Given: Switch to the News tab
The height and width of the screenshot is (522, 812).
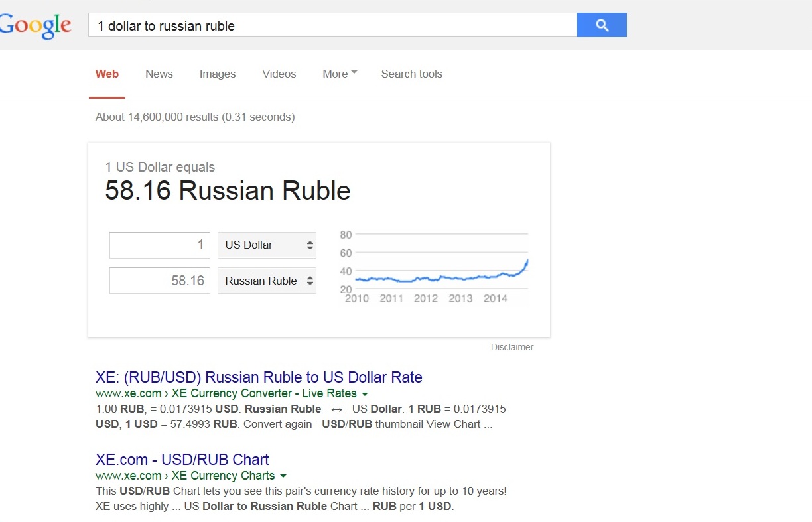Looking at the screenshot, I should click(x=159, y=74).
